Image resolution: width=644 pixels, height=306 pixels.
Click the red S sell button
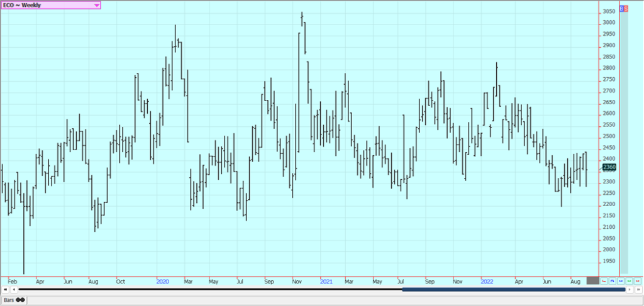[626, 8]
